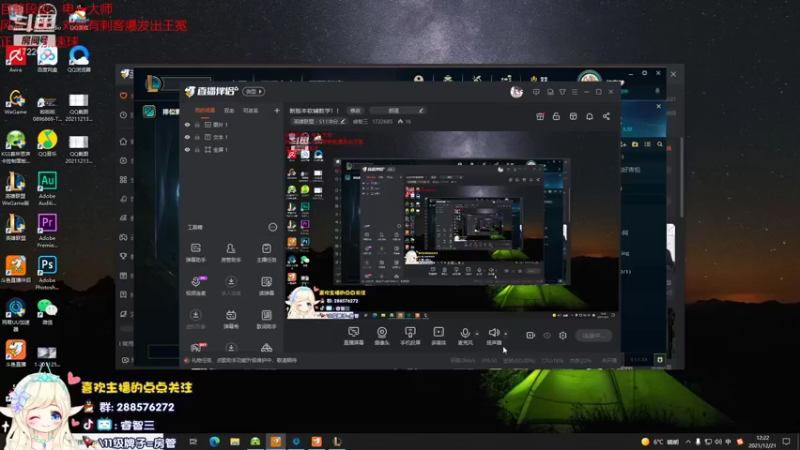800x450 pixels.
Task: Add a screen capture source in the bottom bar
Action: click(353, 336)
